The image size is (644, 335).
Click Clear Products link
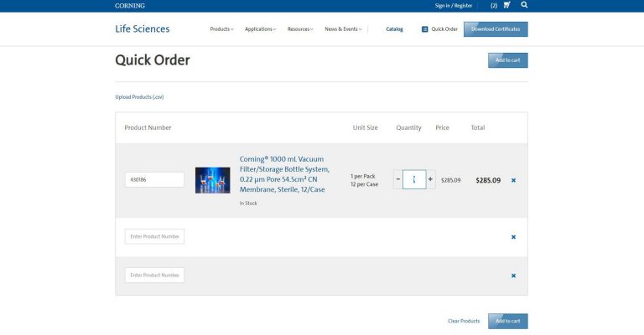pyautogui.click(x=464, y=321)
